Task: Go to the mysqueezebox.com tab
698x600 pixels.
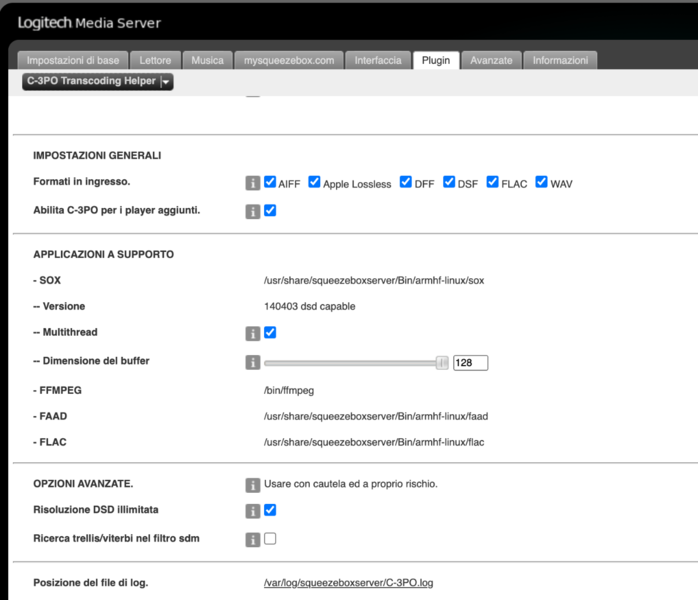Action: [290, 60]
